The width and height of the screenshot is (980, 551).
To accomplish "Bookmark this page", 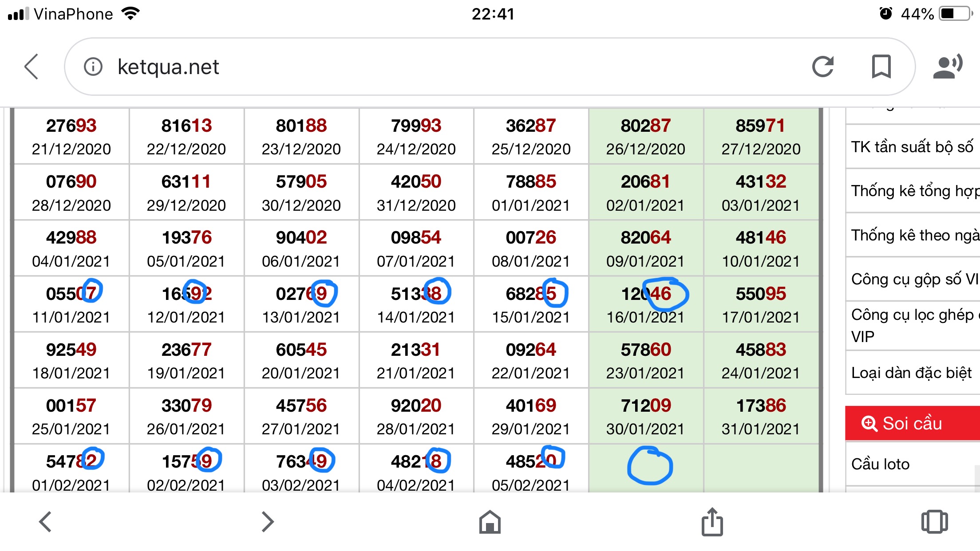I will 881,67.
